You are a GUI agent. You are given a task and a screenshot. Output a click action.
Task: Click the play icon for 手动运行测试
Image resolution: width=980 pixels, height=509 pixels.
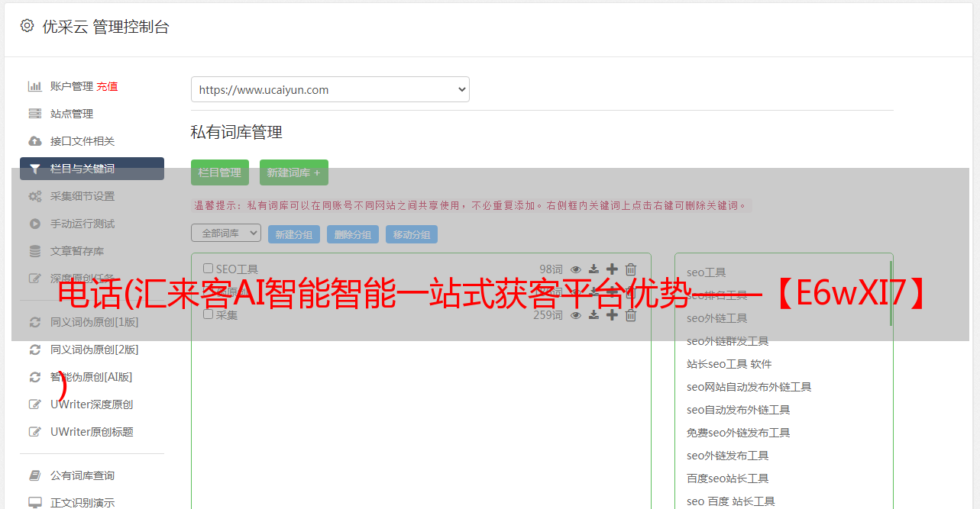click(35, 224)
